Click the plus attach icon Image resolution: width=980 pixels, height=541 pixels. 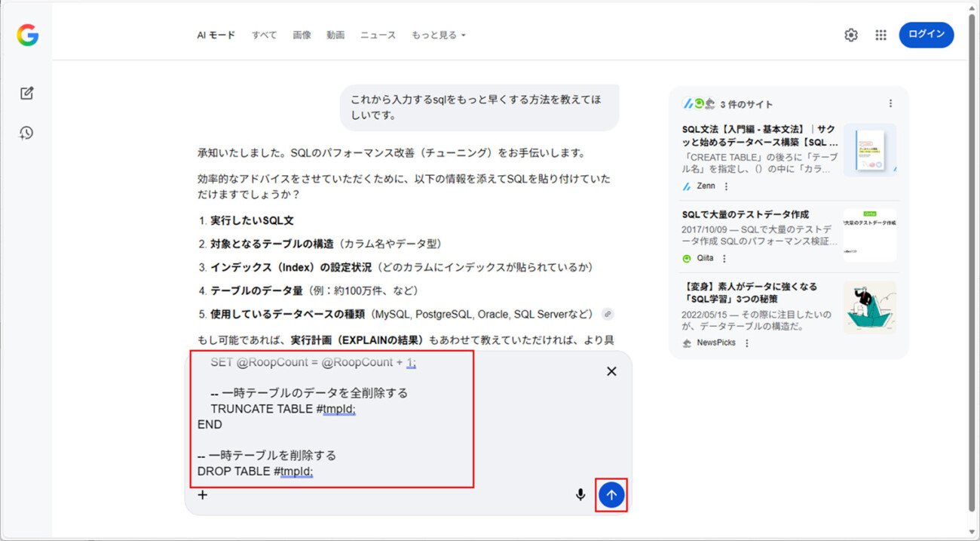point(203,495)
